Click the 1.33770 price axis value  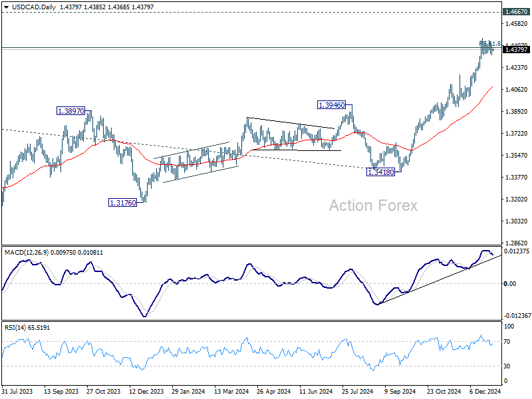click(517, 178)
